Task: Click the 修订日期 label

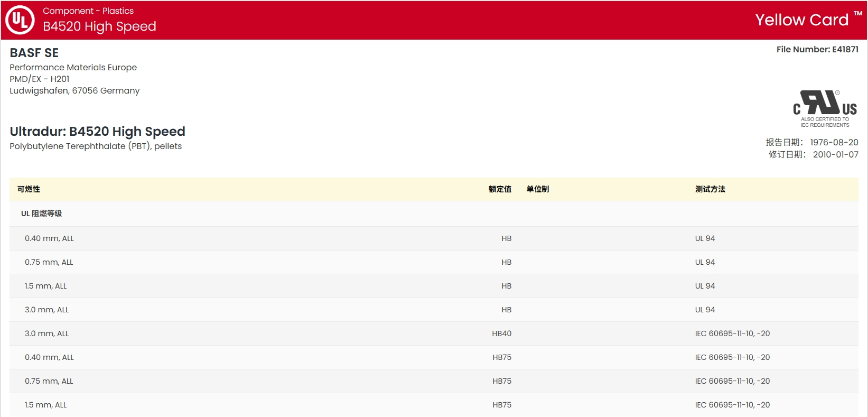Action: [787, 154]
